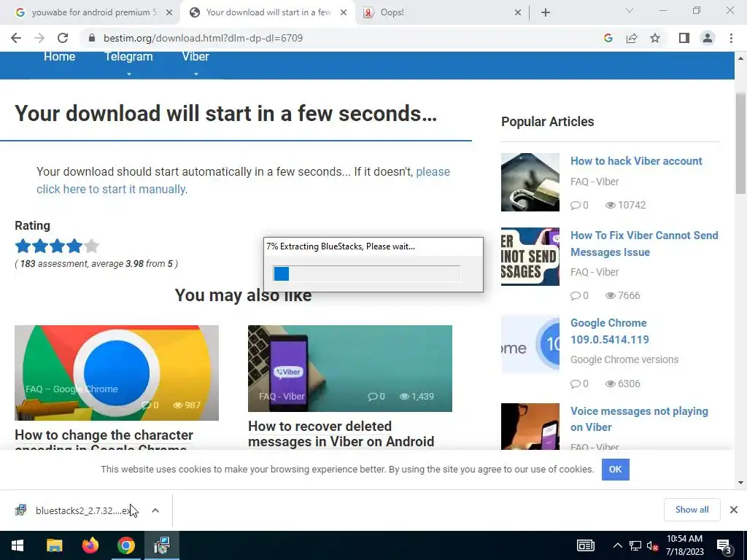Select the 'Your download will start' tab
Image resolution: width=747 pixels, height=560 pixels.
268,12
